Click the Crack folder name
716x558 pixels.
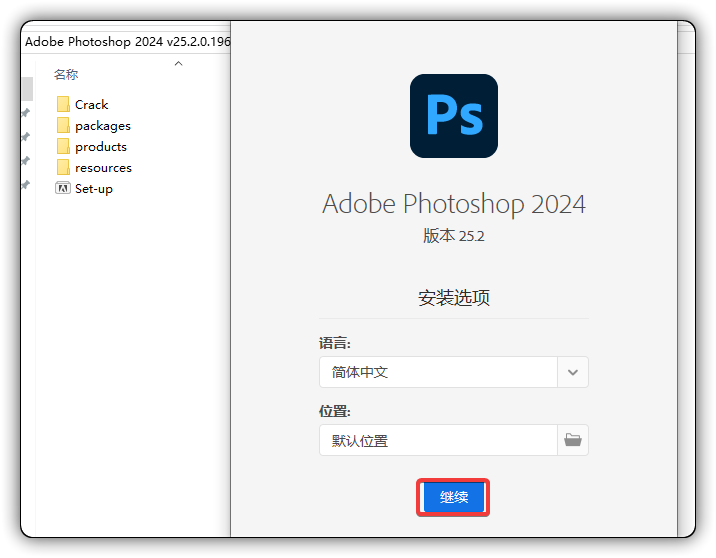tap(91, 105)
